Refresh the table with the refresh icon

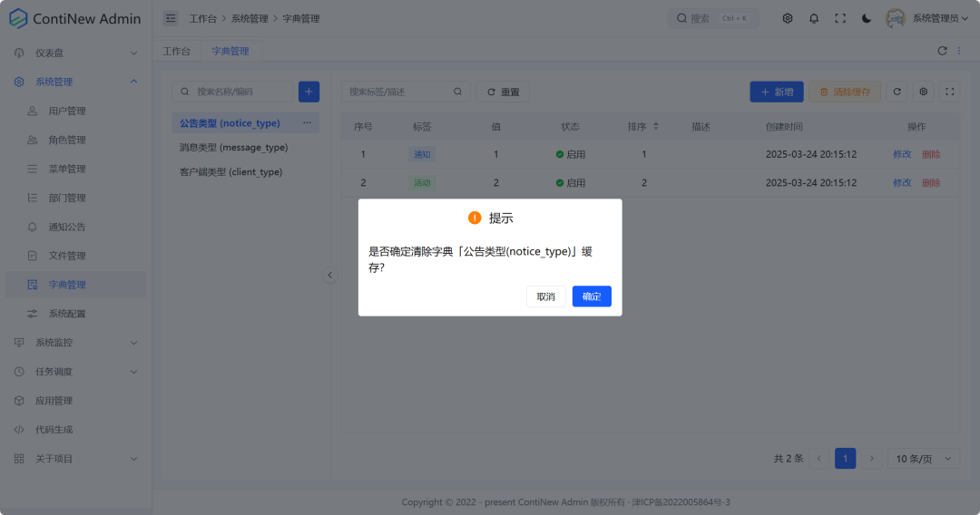[897, 92]
